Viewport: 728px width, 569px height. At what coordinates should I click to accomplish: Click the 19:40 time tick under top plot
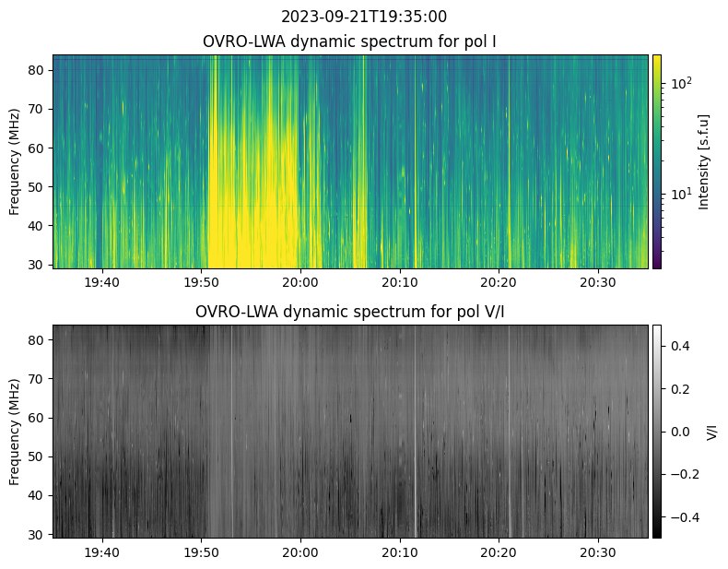coord(101,281)
